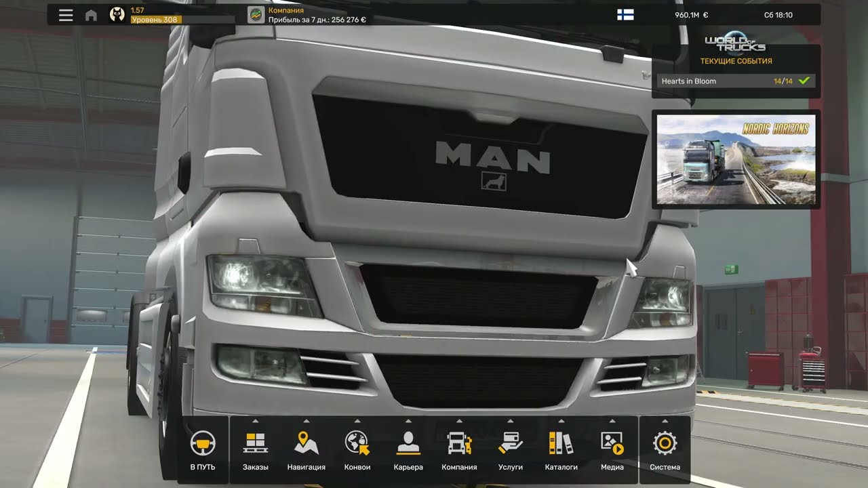Open the Карьера career menu
This screenshot has height=488, width=868.
(408, 451)
